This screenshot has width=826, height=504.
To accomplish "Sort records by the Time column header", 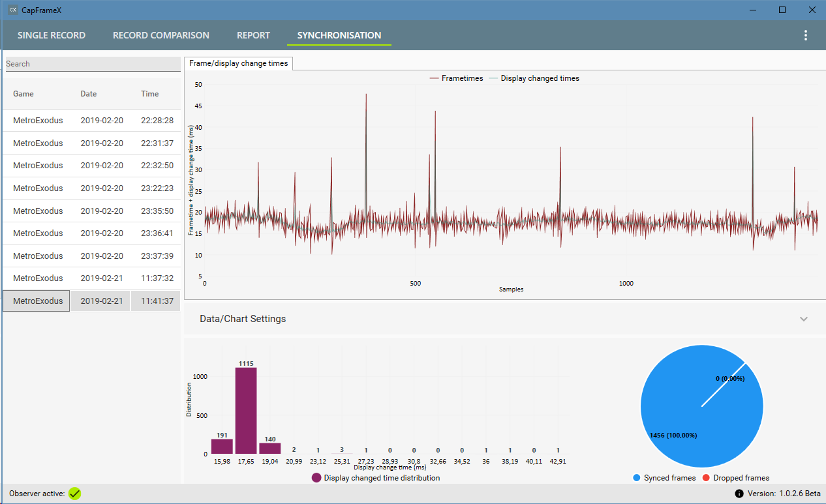I will tap(150, 94).
